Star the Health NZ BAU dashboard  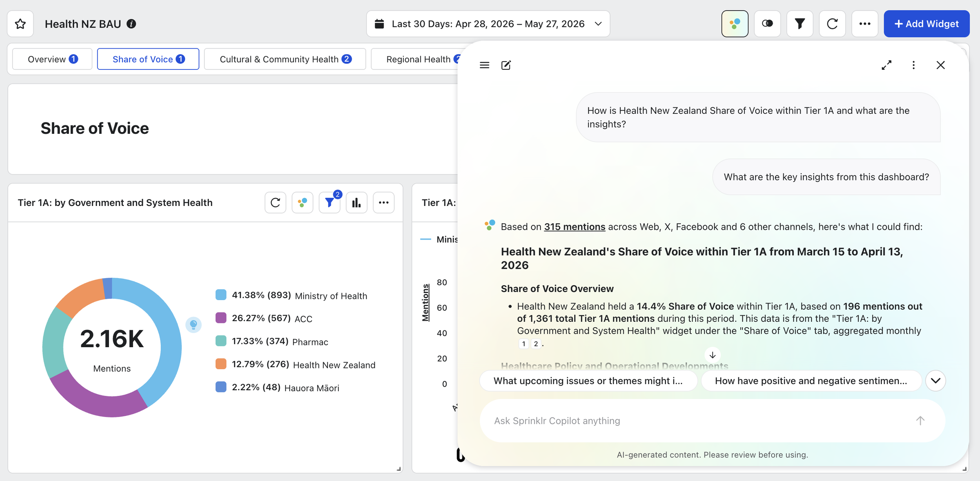pos(20,24)
